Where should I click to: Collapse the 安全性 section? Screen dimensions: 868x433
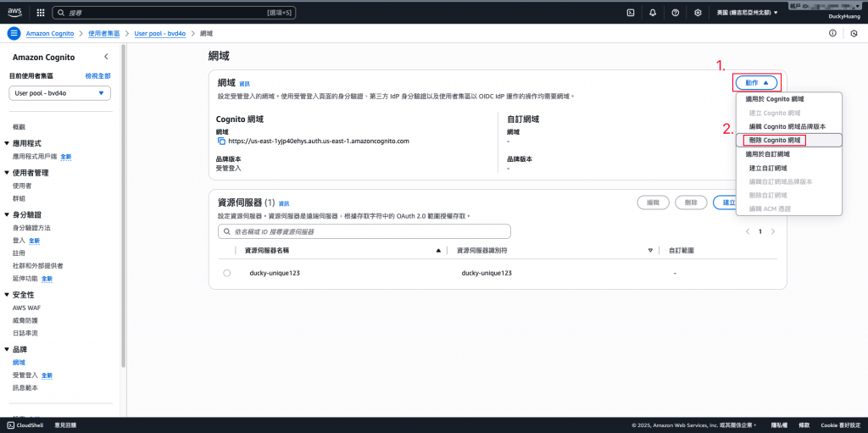click(x=7, y=295)
